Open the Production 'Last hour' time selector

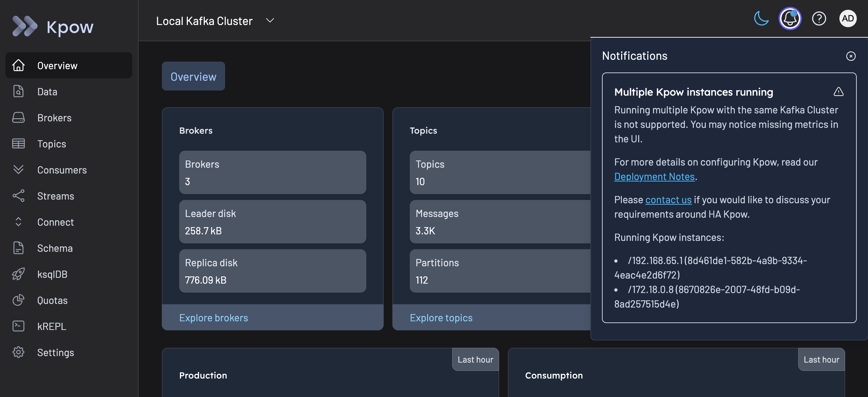pos(475,359)
